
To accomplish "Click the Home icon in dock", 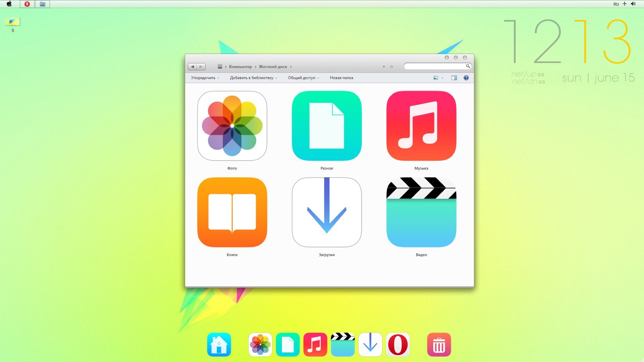I will tap(219, 345).
